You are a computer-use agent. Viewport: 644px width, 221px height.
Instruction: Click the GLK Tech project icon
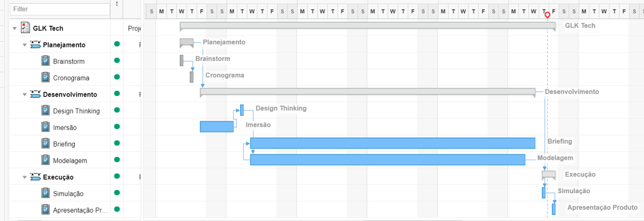(25, 28)
